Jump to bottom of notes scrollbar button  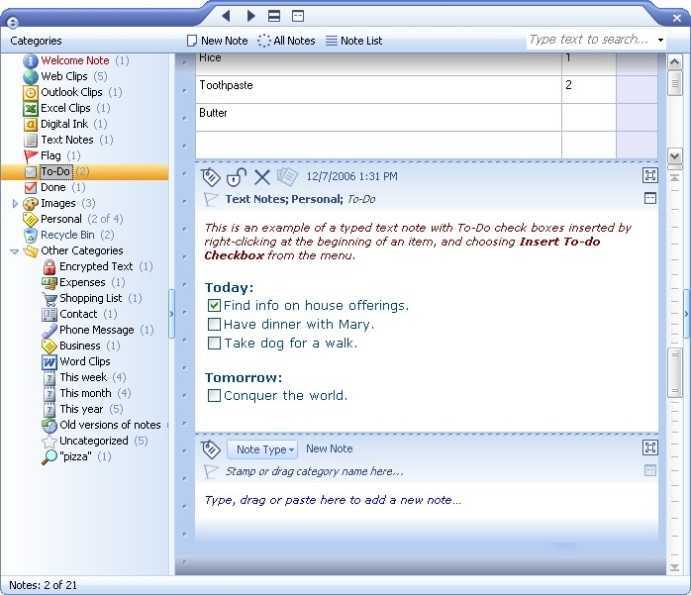pyautogui.click(x=674, y=568)
